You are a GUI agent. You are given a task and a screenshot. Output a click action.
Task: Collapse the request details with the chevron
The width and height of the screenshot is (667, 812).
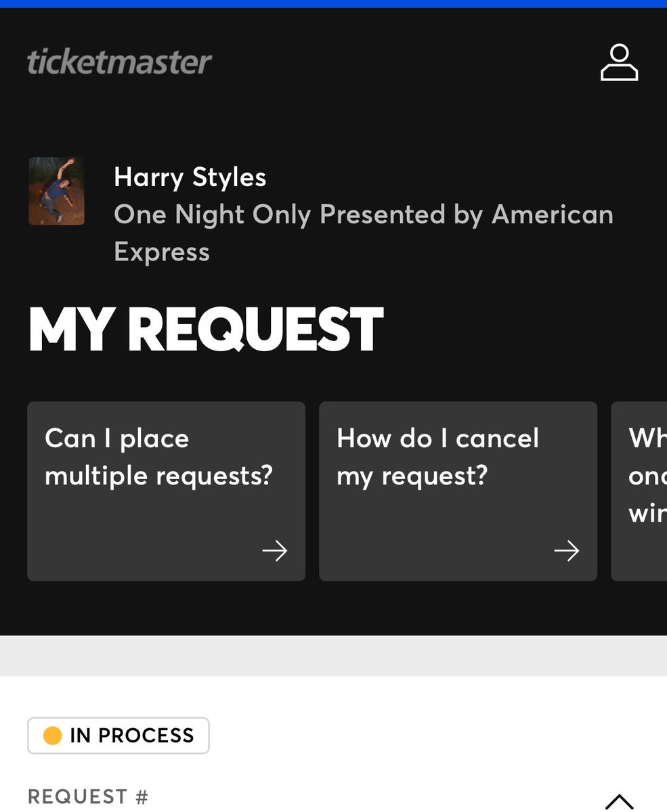pos(619,801)
